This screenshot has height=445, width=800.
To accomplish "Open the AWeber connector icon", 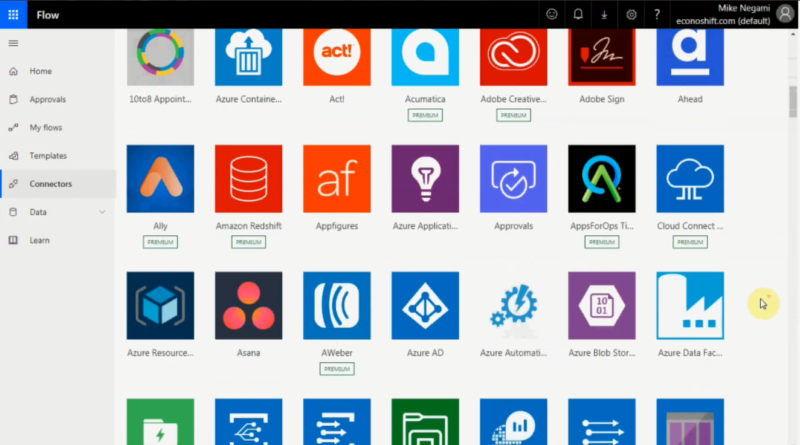I will pyautogui.click(x=337, y=306).
